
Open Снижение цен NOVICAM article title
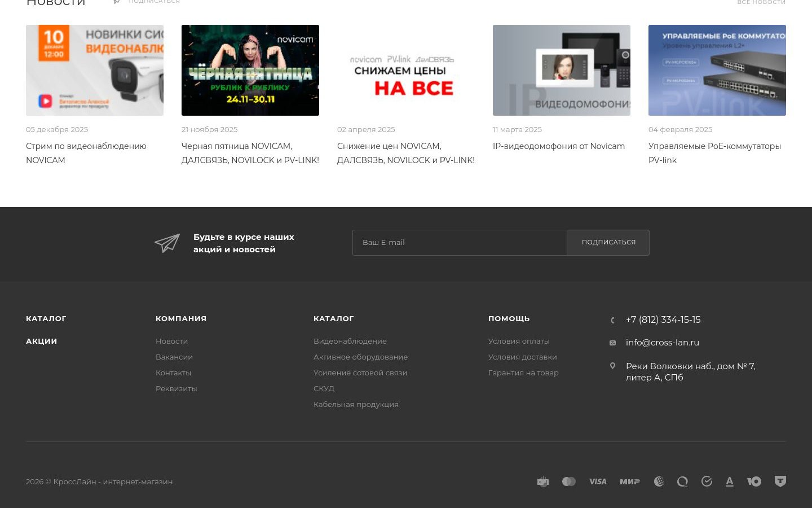tap(406, 153)
